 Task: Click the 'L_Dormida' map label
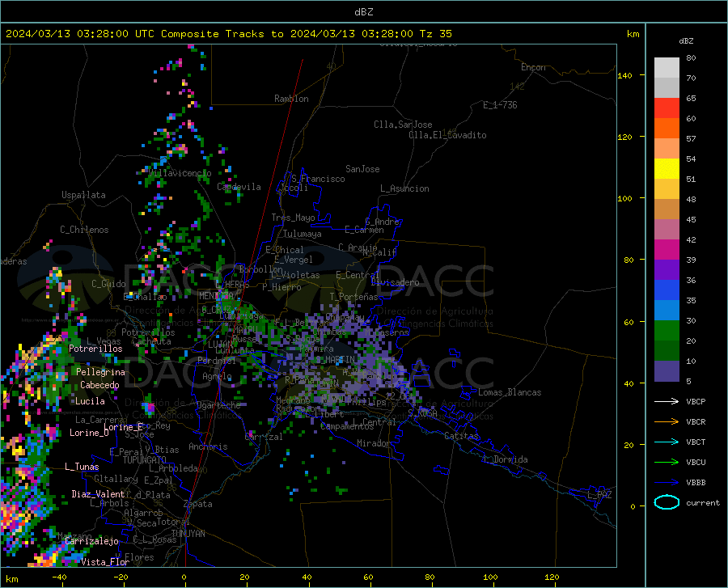pyautogui.click(x=505, y=459)
